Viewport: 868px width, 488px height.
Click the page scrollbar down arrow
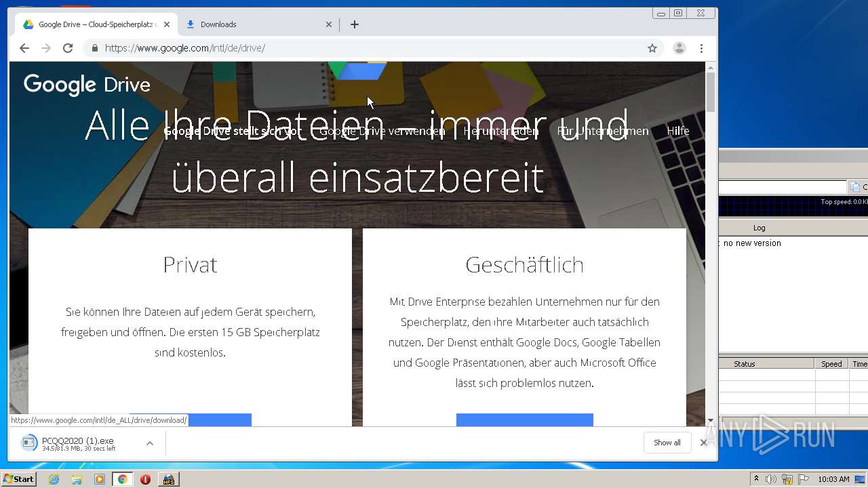[x=711, y=420]
